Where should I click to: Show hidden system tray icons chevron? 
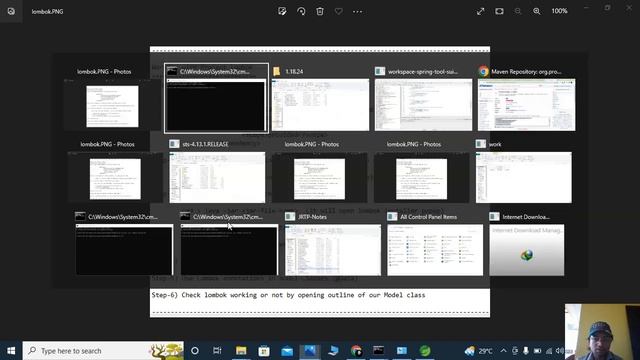coord(503,351)
